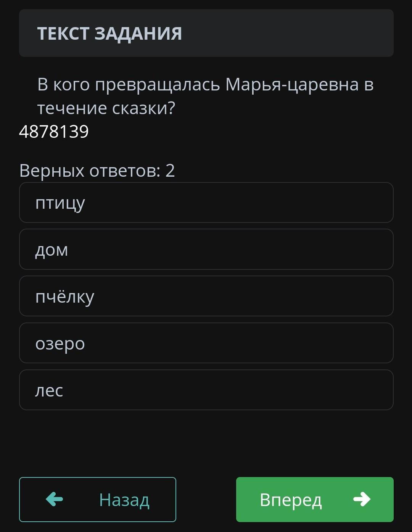The height and width of the screenshot is (532, 412).
Task: Select the answer option птицу
Action: coord(206,203)
